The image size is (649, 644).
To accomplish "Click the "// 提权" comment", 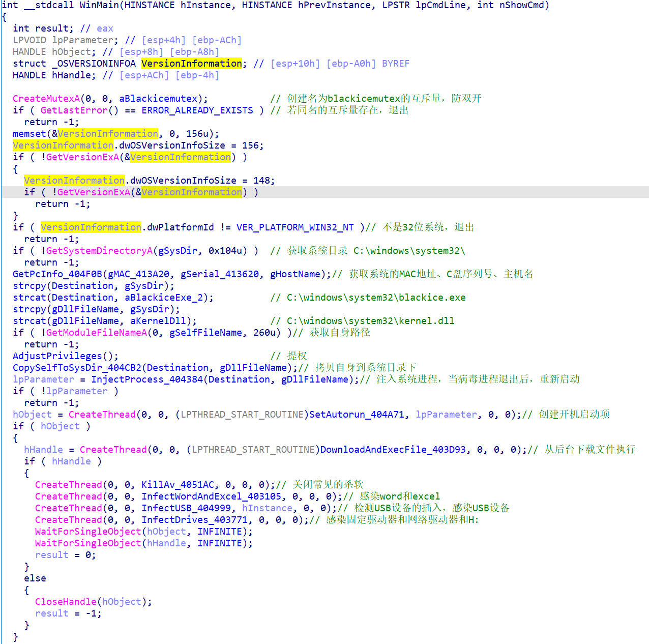I will [x=288, y=356].
